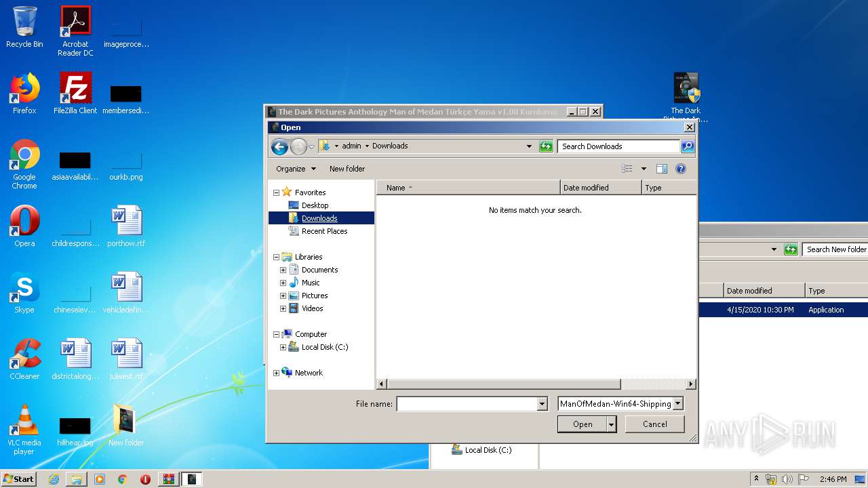Open the File name dropdown arrow
868x488 pixels.
[x=542, y=404]
